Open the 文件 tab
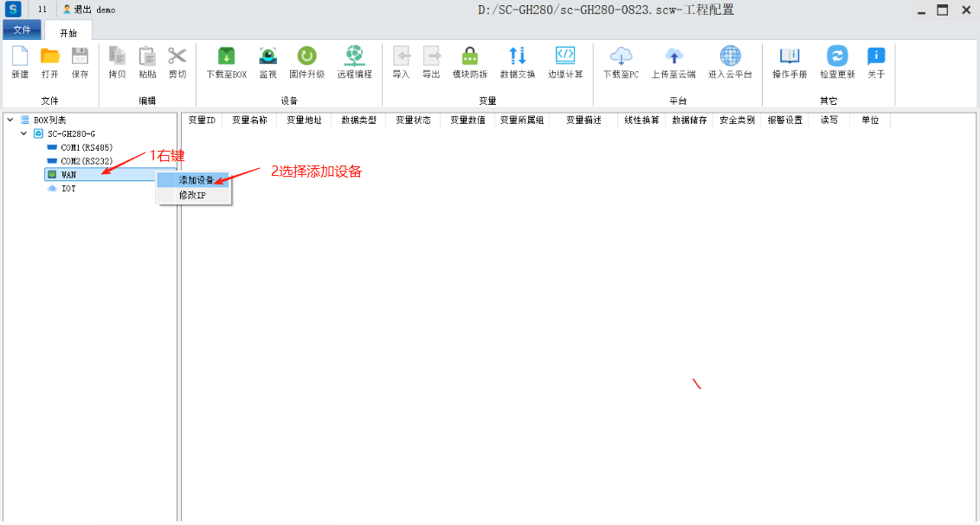The height and width of the screenshot is (525, 980). tap(22, 30)
